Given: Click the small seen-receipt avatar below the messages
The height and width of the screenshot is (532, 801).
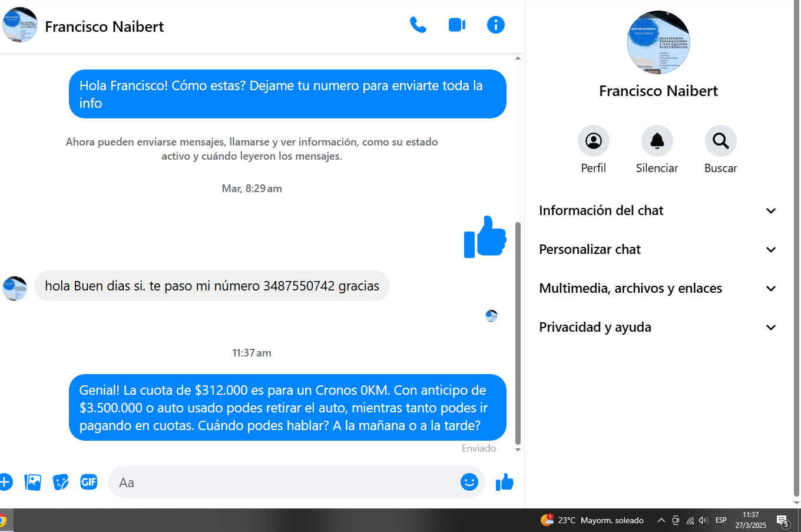Looking at the screenshot, I should 491,316.
